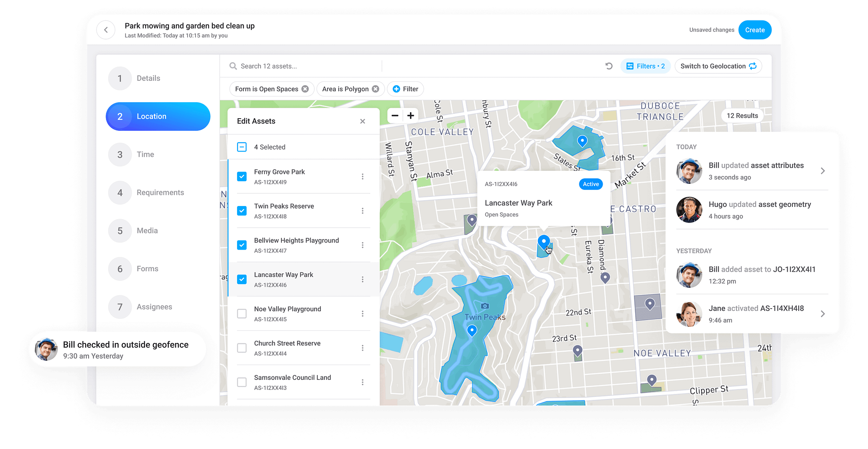Expand Bill updated asset attributes entry

click(822, 171)
